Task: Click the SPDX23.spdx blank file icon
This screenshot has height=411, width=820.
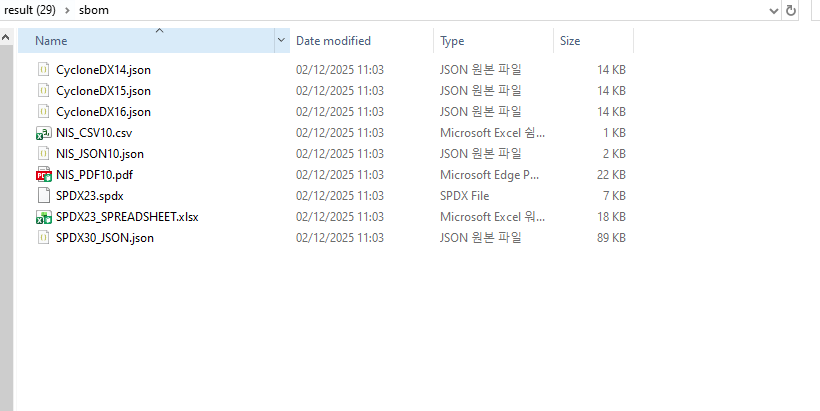Action: [x=43, y=196]
